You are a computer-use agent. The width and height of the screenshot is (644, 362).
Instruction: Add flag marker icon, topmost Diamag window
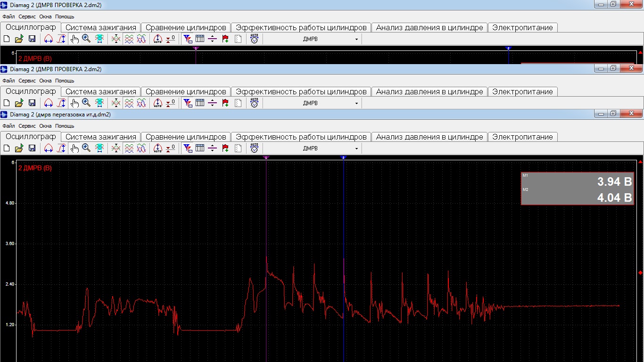pyautogui.click(x=225, y=39)
